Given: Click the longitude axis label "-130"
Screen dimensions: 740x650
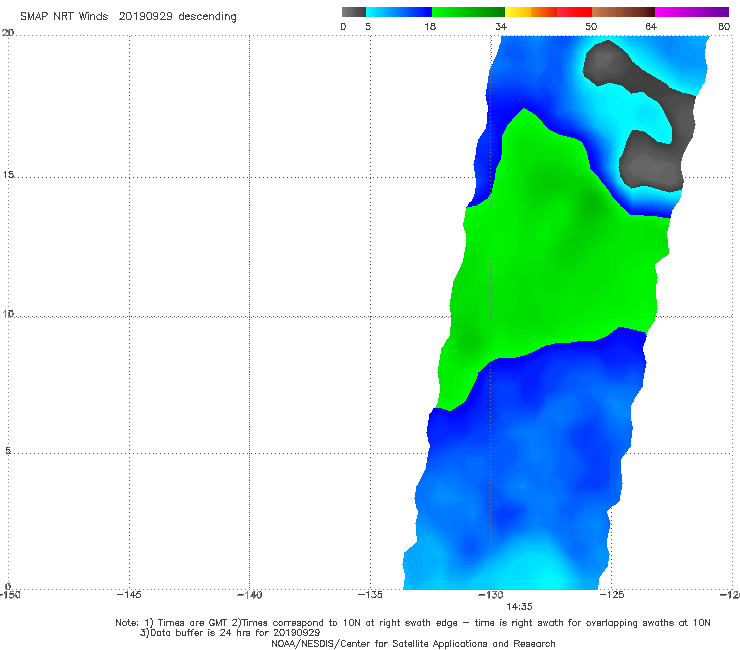Looking at the screenshot, I should (491, 595).
